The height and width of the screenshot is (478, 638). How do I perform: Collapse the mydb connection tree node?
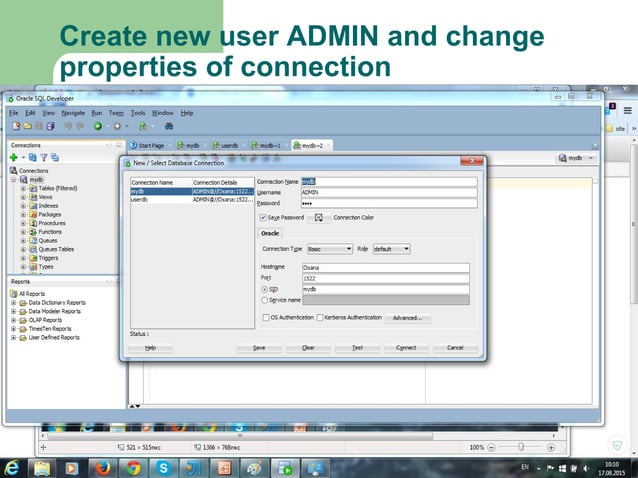13,179
